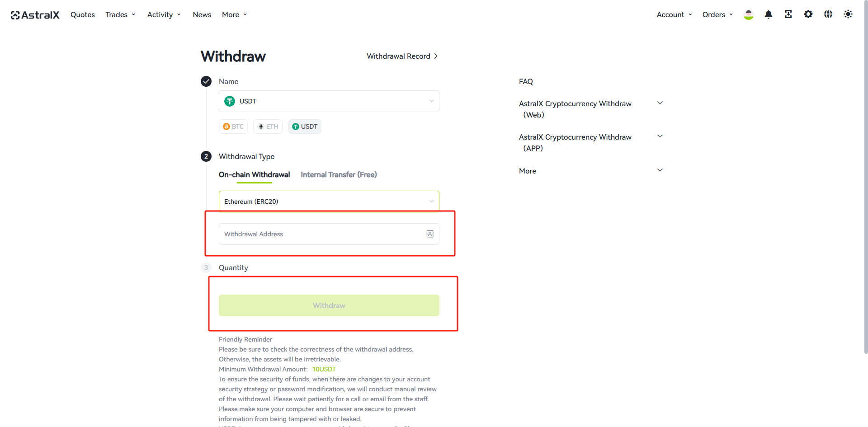Open the language globe icon
This screenshot has height=427, width=868.
point(828,14)
